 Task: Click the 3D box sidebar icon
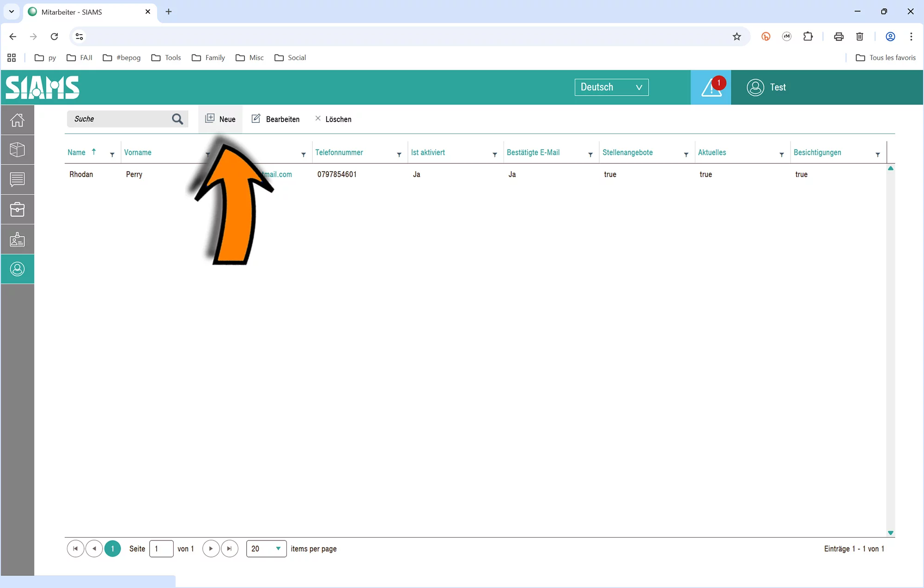point(17,150)
